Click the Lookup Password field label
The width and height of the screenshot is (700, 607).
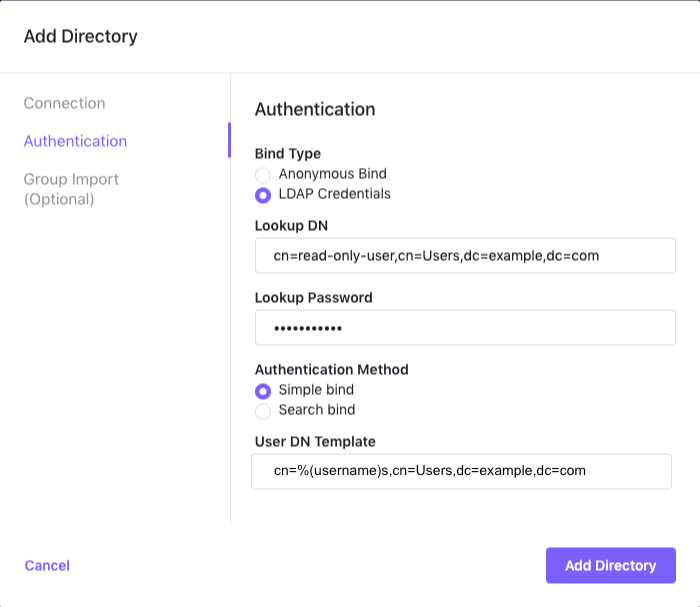click(313, 298)
